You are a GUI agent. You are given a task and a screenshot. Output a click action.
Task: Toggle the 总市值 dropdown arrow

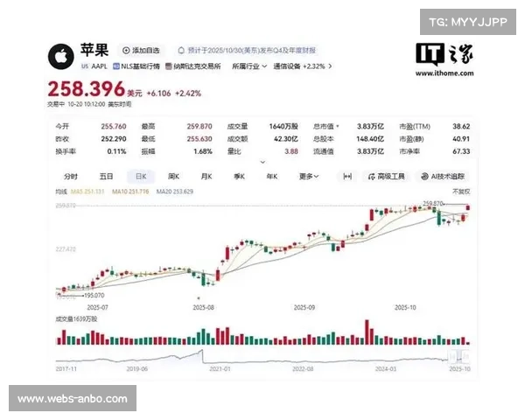(x=338, y=126)
